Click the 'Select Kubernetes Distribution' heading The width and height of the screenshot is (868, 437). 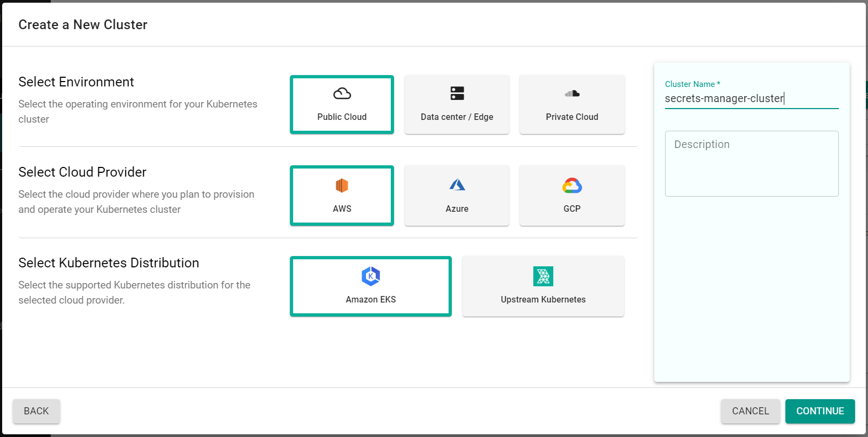[x=109, y=263]
